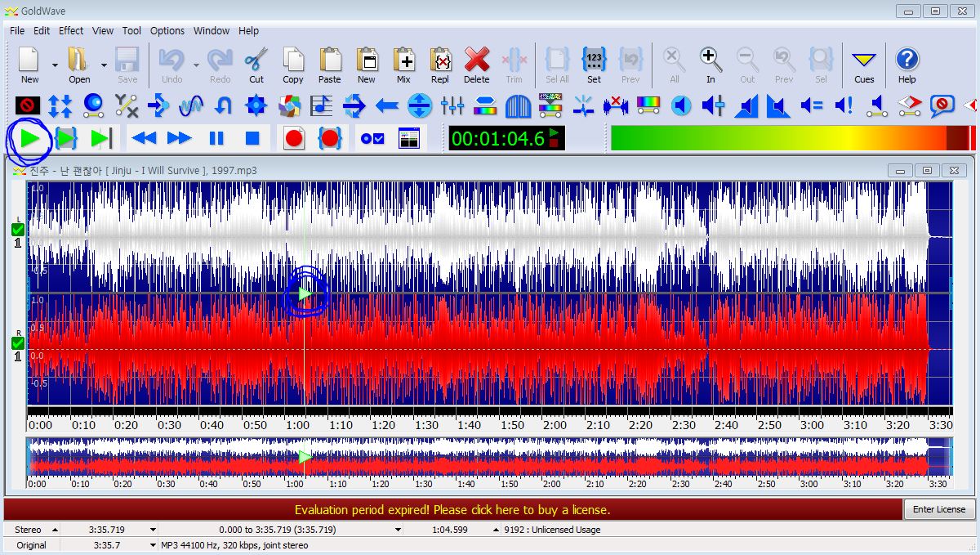
Task: Click the evaluation expired buy license link
Action: pos(452,510)
